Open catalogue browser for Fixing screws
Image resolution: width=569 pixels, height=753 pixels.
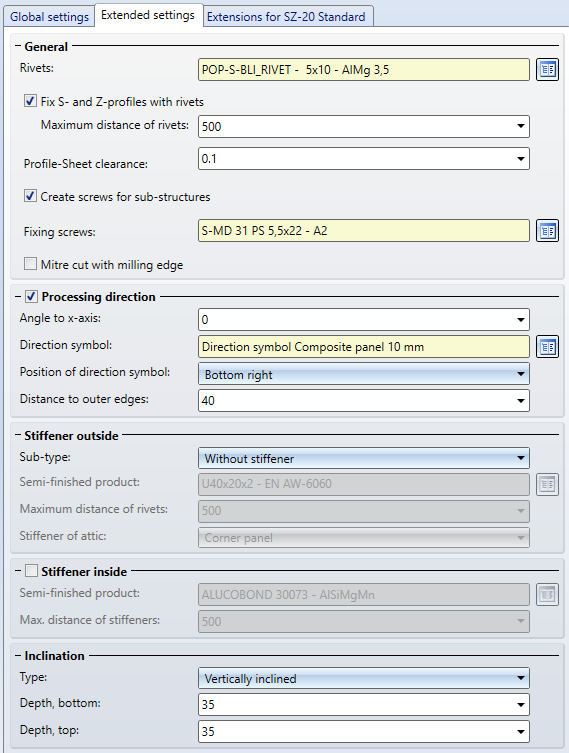pyautogui.click(x=547, y=231)
